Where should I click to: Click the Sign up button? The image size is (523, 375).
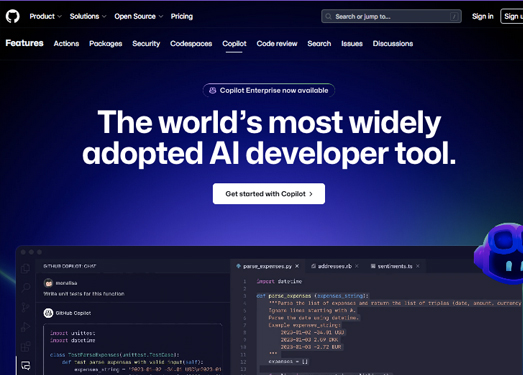point(512,16)
